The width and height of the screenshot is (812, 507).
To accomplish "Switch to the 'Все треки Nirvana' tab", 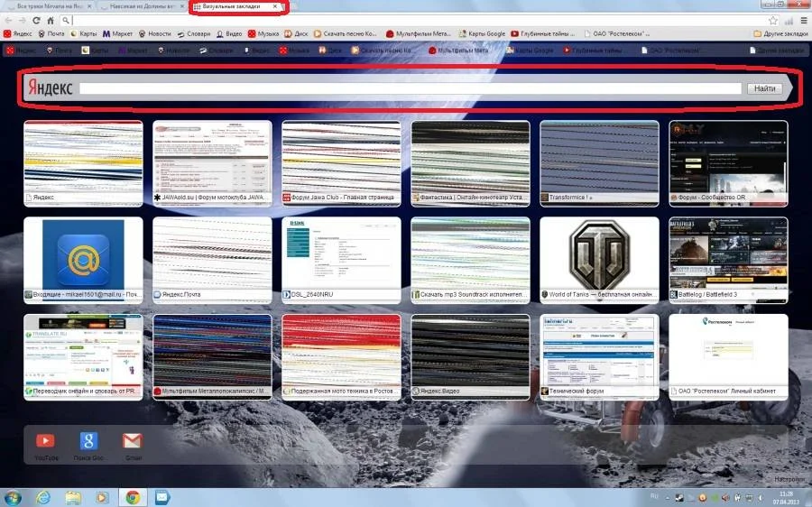I will [50, 6].
